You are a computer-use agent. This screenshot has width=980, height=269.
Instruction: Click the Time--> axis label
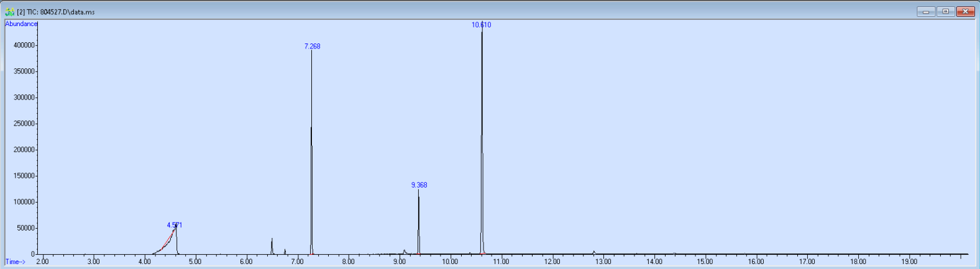pyautogui.click(x=16, y=262)
